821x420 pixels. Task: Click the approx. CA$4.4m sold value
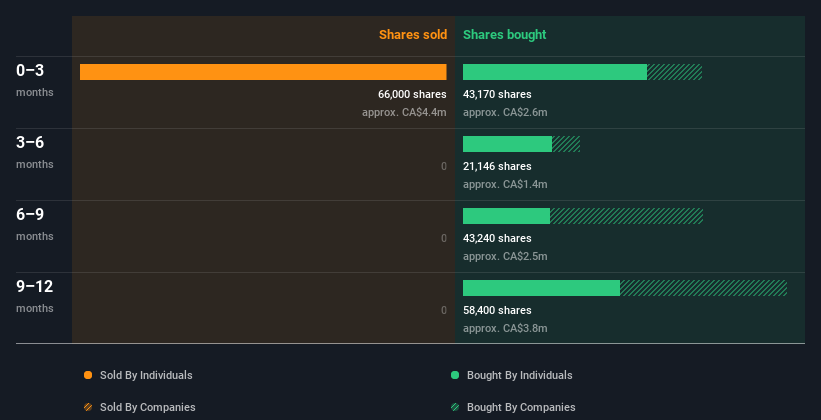404,113
